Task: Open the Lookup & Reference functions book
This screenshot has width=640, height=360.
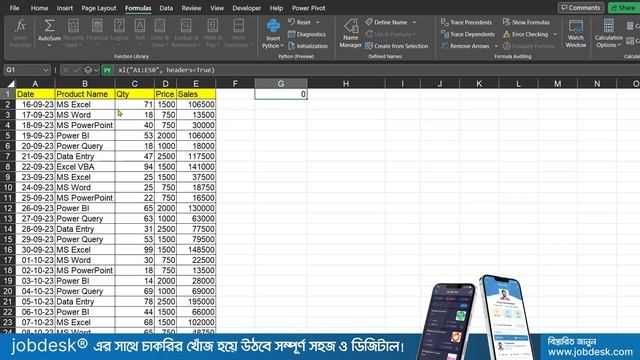Action: click(186, 26)
